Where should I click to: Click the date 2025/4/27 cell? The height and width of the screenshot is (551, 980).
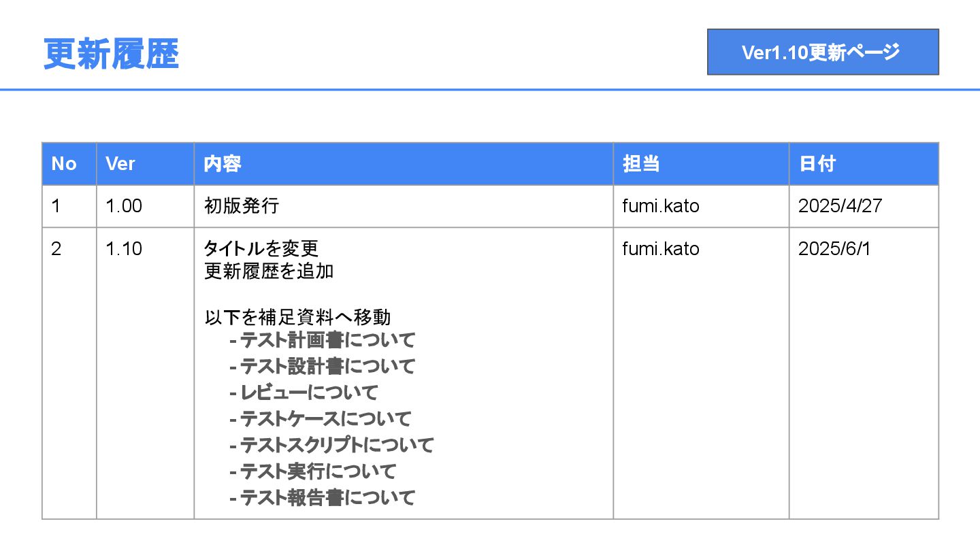tap(840, 206)
